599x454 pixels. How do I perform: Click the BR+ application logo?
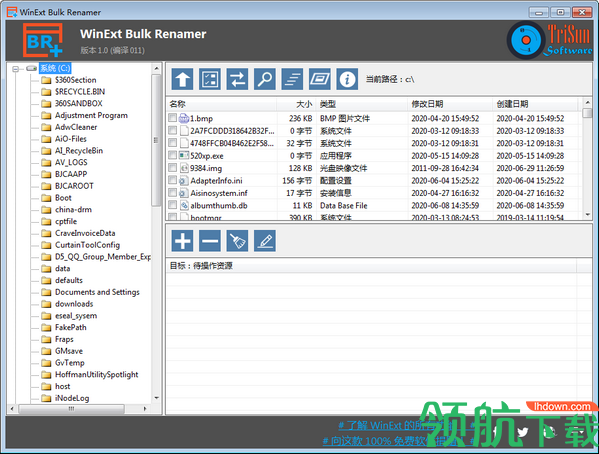pyautogui.click(x=43, y=40)
